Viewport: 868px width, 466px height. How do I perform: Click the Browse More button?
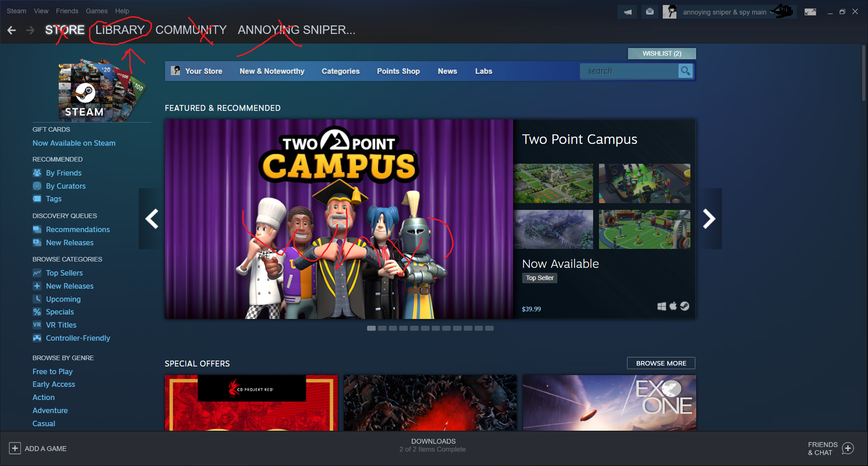point(661,363)
